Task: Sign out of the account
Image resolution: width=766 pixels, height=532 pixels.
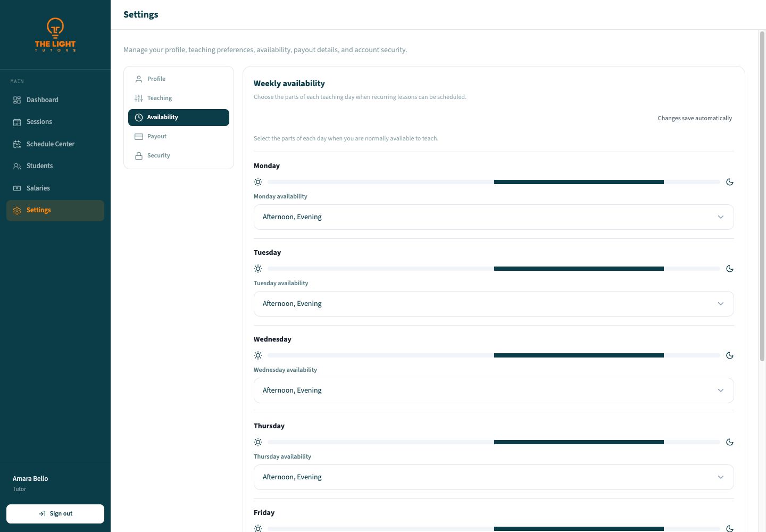Action: [x=55, y=514]
